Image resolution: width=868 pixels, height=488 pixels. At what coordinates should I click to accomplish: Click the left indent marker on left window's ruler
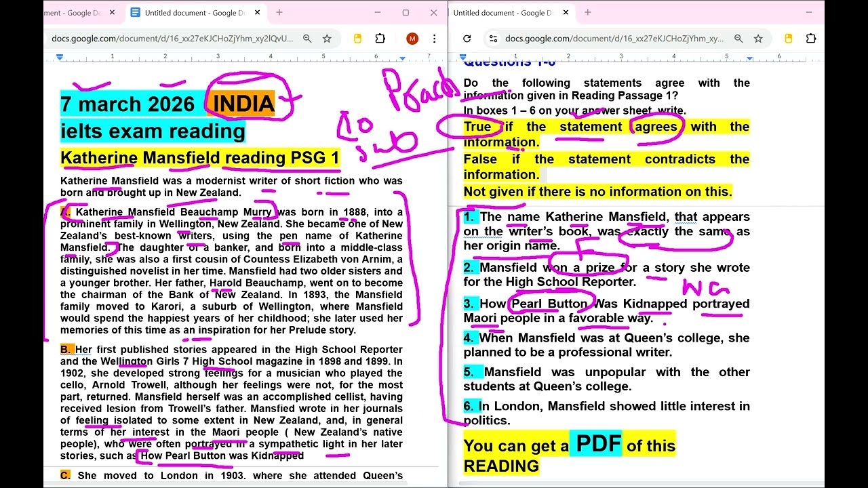60,58
